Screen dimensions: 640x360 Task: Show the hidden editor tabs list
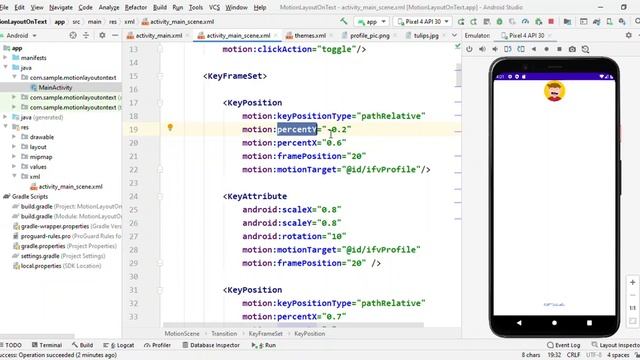(454, 36)
